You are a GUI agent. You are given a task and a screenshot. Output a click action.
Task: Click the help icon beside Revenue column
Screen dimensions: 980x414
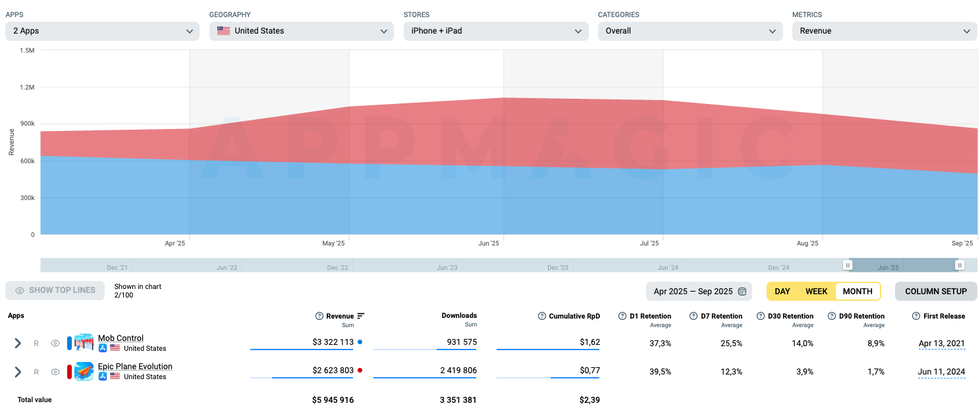point(319,316)
